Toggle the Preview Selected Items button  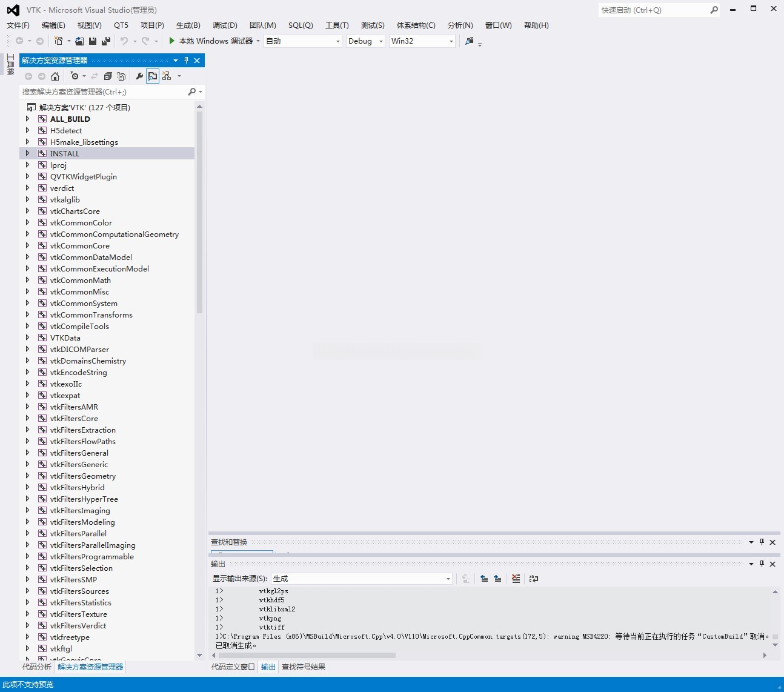point(153,76)
